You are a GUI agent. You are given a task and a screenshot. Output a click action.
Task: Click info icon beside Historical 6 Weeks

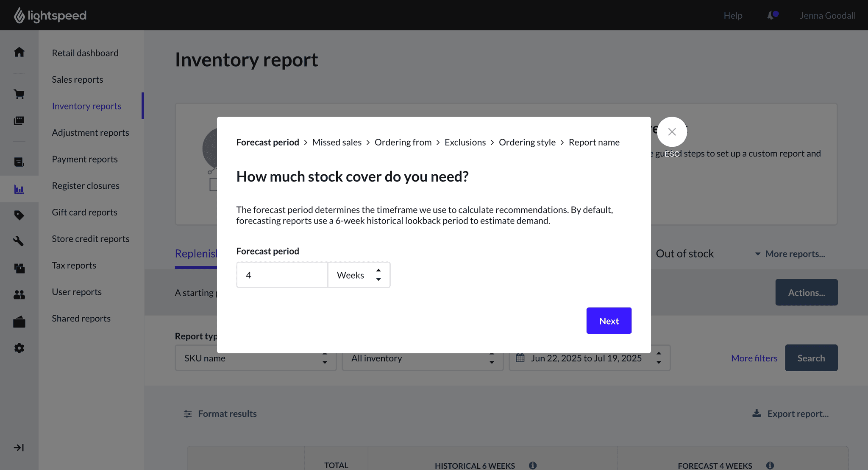(x=533, y=465)
